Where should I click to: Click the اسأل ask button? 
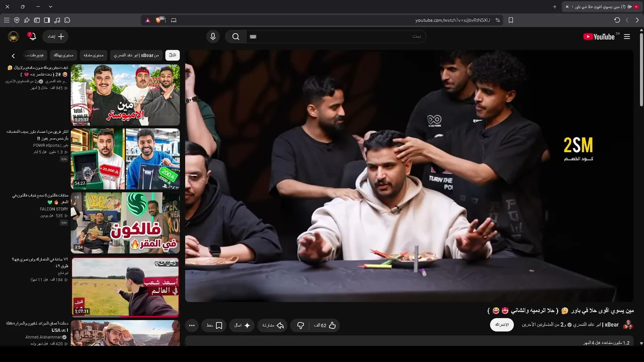[x=242, y=325]
